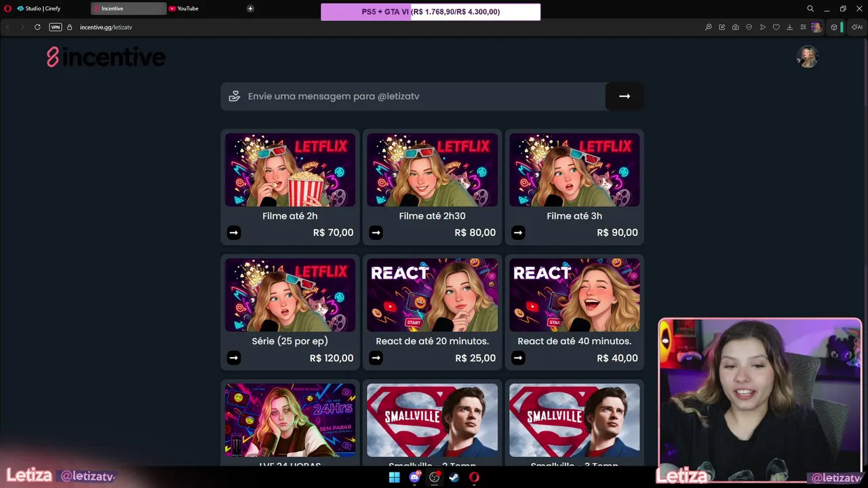868x488 pixels.
Task: Click the PS5 + GTA VI goal progress bar
Action: click(x=431, y=12)
